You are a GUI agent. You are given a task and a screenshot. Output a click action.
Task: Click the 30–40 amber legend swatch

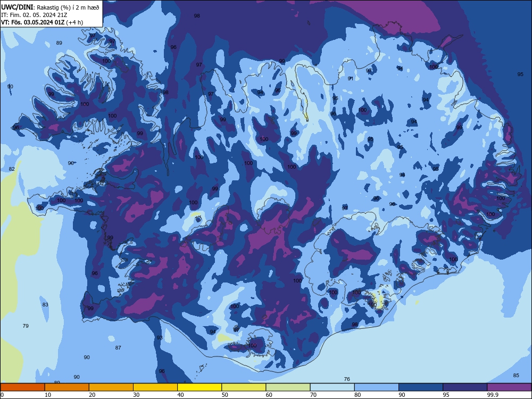tap(155, 387)
